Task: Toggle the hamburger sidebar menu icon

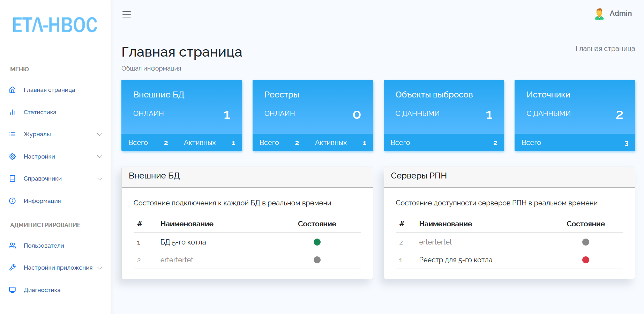Action: (127, 14)
